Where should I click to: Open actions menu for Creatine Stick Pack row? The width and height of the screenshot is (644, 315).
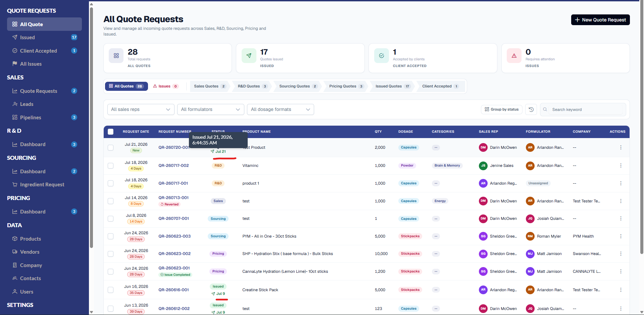pyautogui.click(x=621, y=290)
